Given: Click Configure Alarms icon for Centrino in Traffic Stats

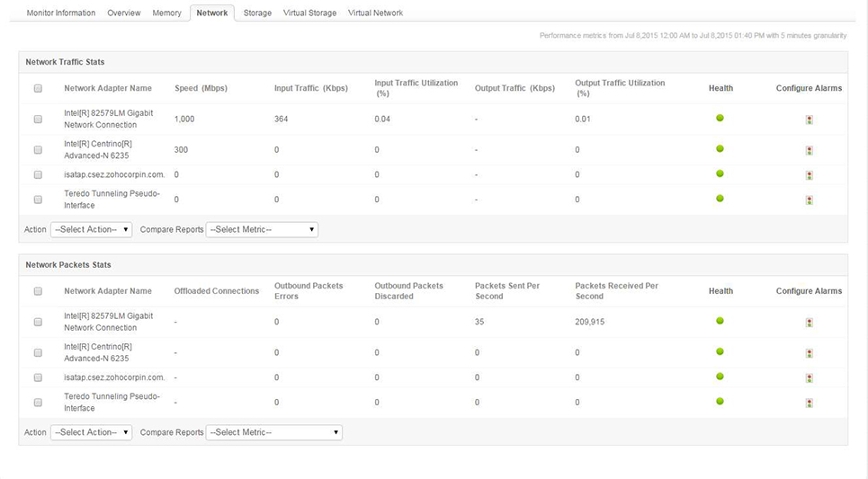Looking at the screenshot, I should (x=809, y=150).
